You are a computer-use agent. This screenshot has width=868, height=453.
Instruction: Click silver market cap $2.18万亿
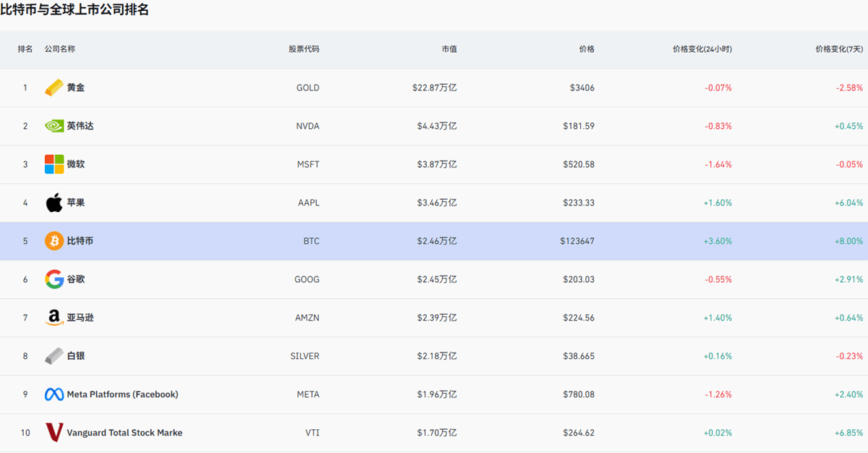coord(437,356)
